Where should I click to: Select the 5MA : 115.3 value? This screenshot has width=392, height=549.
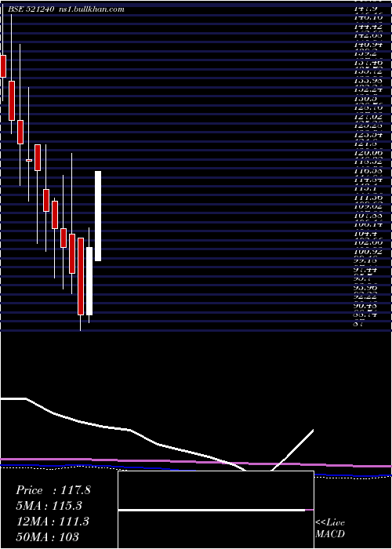pos(50,506)
